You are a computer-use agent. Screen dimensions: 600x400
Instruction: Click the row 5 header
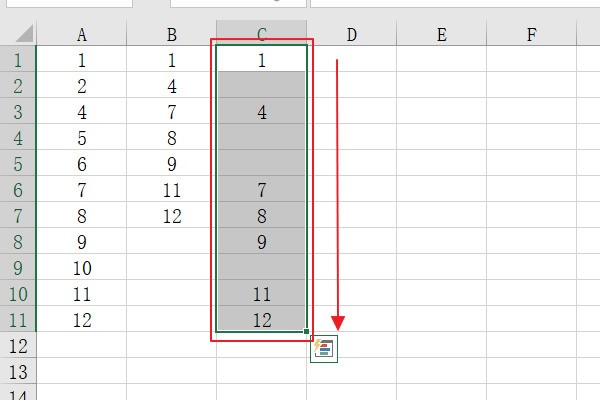click(18, 164)
